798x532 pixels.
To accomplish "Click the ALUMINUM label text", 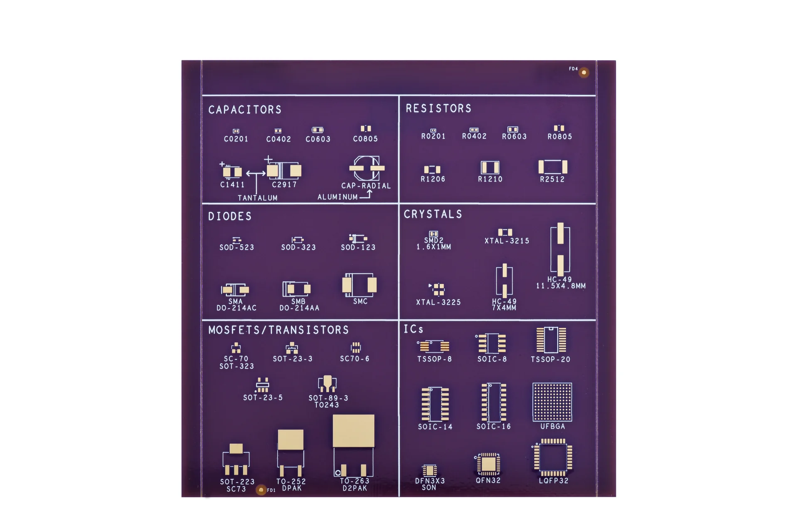I will 337,197.
